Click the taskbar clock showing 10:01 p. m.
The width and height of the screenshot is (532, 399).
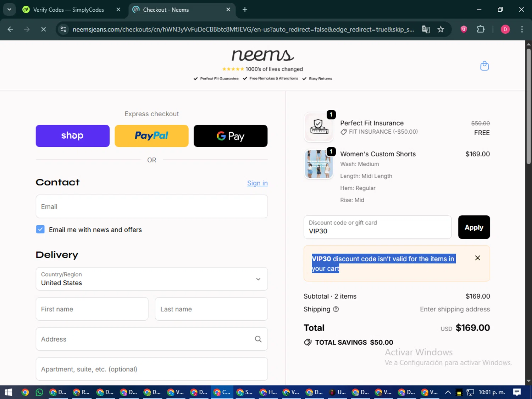[x=492, y=392]
